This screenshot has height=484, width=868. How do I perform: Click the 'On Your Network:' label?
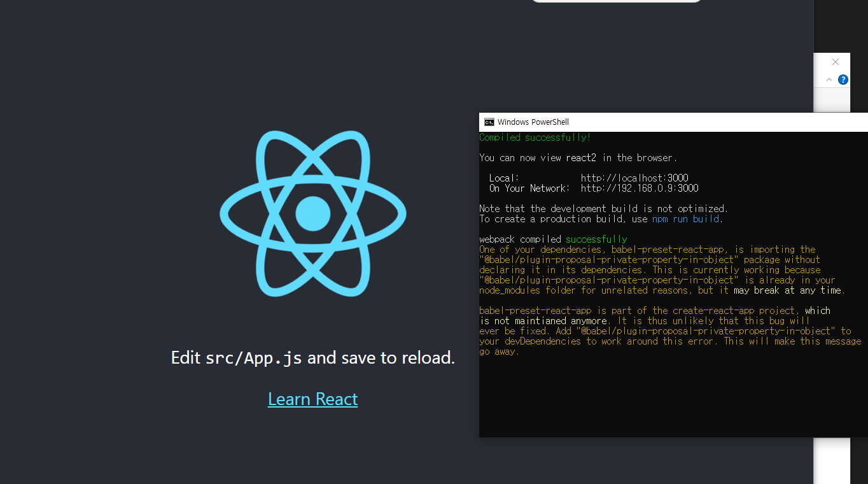point(530,189)
